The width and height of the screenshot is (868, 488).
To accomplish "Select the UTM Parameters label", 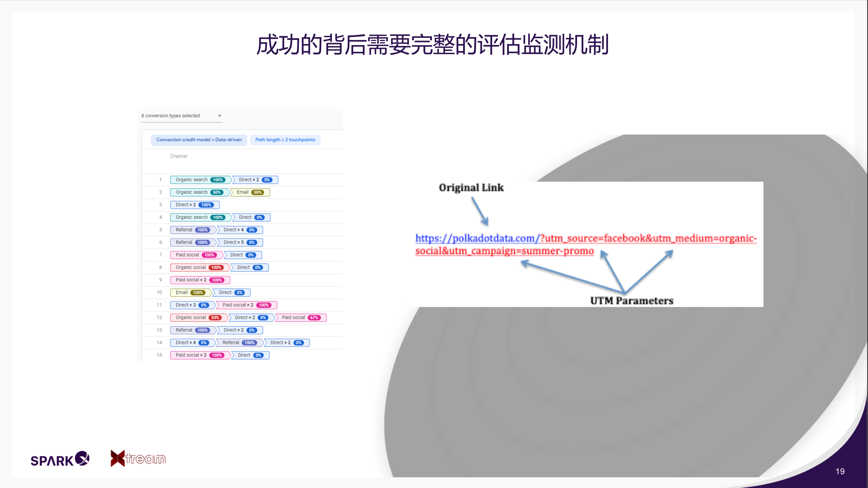I will pos(632,300).
